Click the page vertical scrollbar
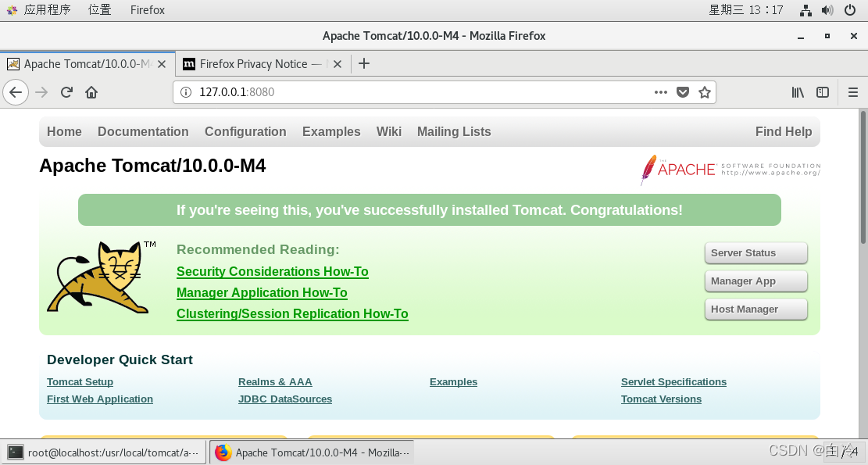This screenshot has width=868, height=465. (x=863, y=177)
